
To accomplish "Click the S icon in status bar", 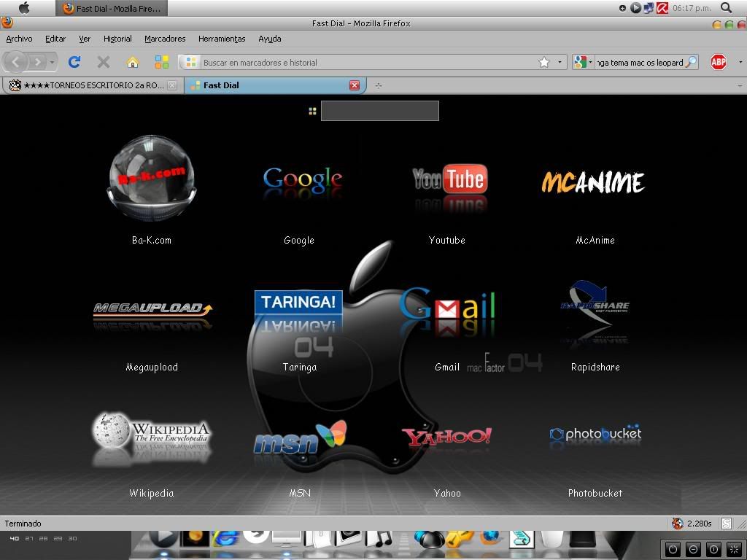I will 727,524.
